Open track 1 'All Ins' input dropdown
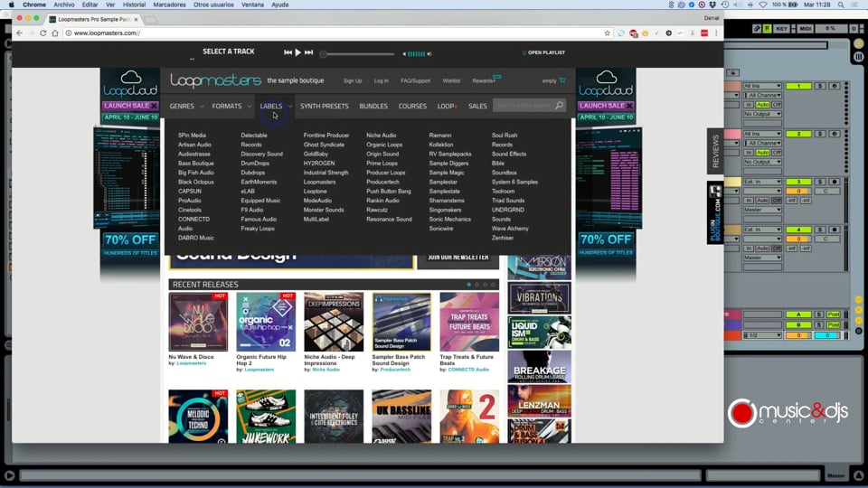This screenshot has width=868, height=488. tap(762, 87)
